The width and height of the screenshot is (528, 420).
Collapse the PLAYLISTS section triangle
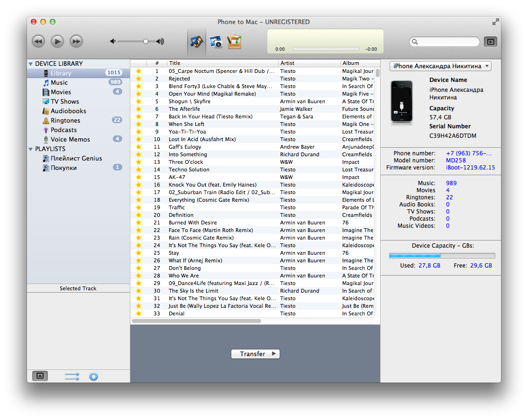coord(31,149)
